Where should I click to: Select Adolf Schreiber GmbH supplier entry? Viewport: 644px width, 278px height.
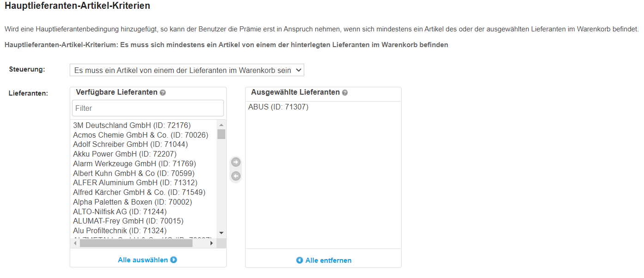pyautogui.click(x=131, y=144)
